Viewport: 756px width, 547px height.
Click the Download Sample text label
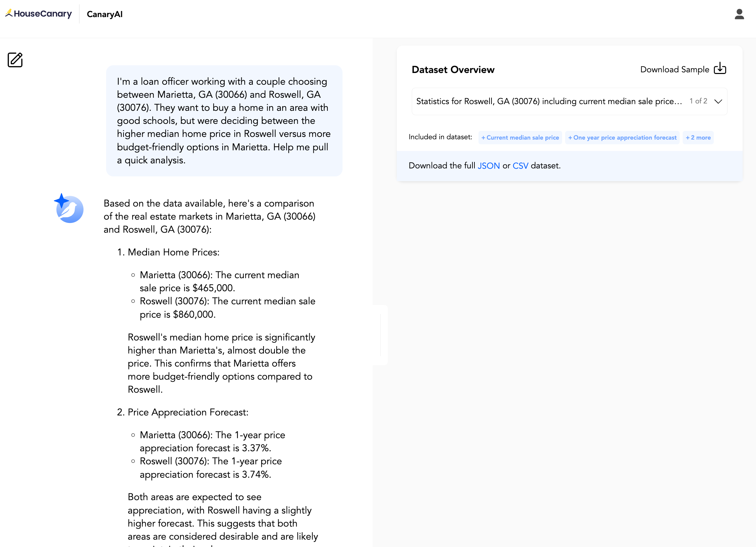click(x=674, y=69)
